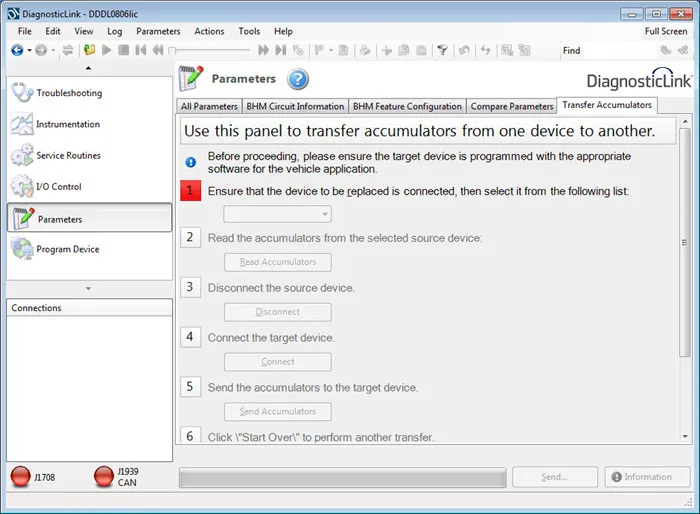Click the flag marker toolbar icon
The image size is (700, 514).
click(x=319, y=50)
